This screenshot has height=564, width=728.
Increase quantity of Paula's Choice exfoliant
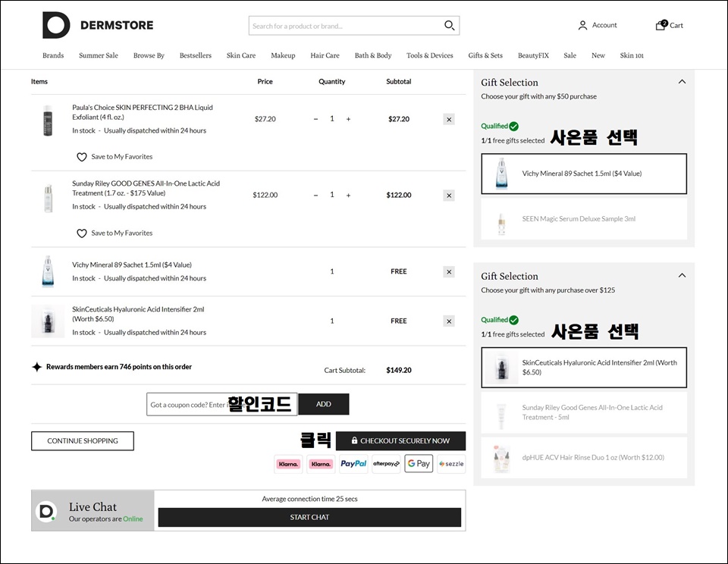click(x=348, y=119)
